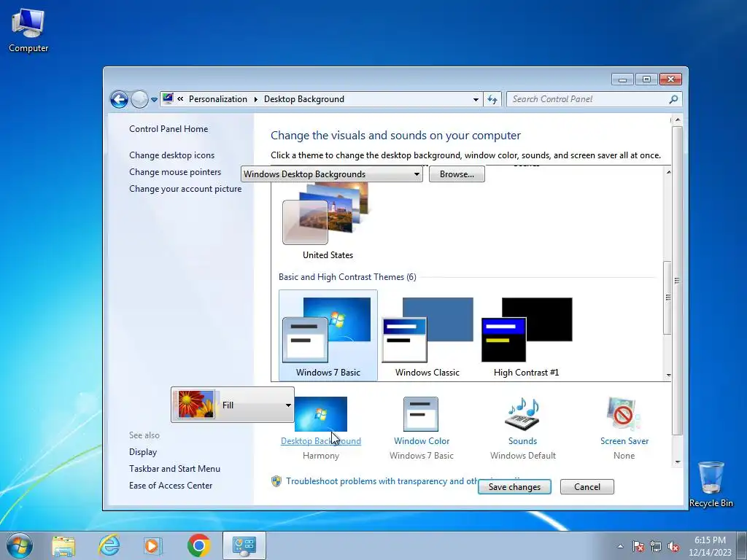This screenshot has height=560, width=747.
Task: Click the Desktop Background link
Action: click(x=321, y=441)
